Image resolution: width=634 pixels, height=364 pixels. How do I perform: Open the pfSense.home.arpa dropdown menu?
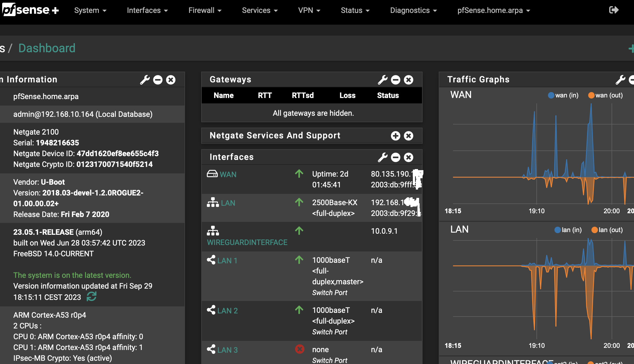tap(494, 10)
